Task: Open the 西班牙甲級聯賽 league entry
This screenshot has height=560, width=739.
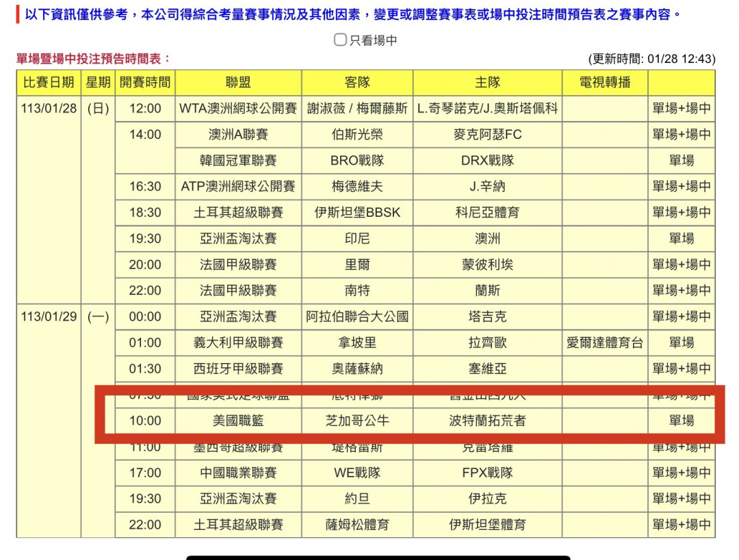Action: click(x=238, y=369)
